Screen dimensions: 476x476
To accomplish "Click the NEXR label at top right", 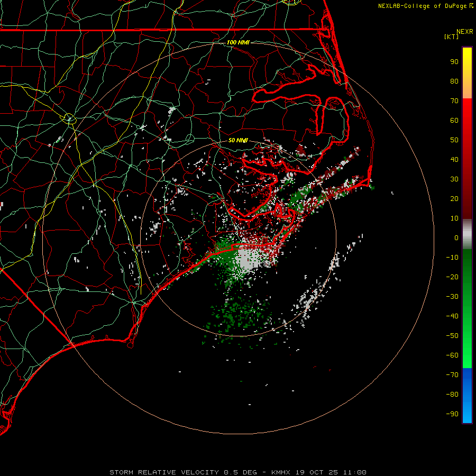I will [465, 31].
